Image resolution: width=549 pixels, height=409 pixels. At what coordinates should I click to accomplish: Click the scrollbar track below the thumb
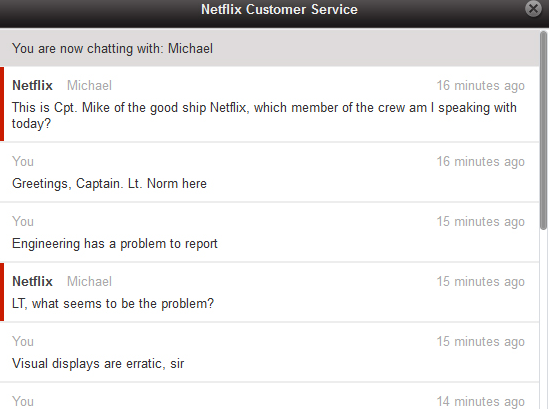[543, 319]
